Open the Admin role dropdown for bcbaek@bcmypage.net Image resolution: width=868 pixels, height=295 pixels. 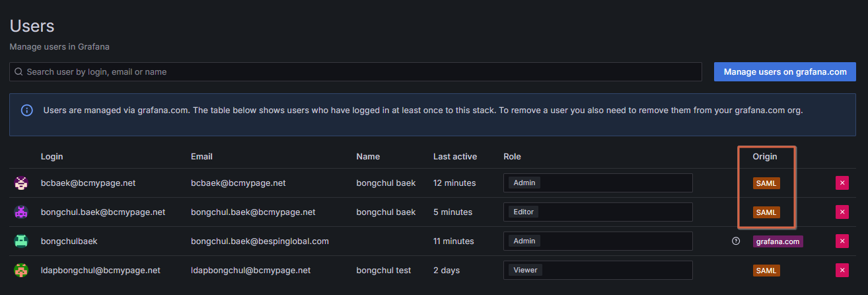coord(597,183)
